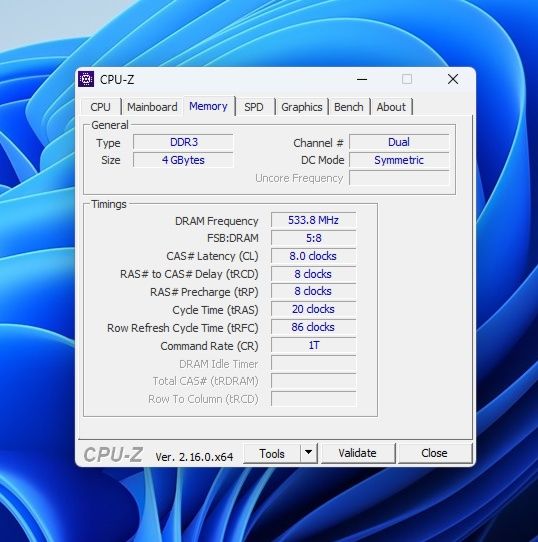Click the Validate button
Screen dimensions: 538x542
coord(358,453)
